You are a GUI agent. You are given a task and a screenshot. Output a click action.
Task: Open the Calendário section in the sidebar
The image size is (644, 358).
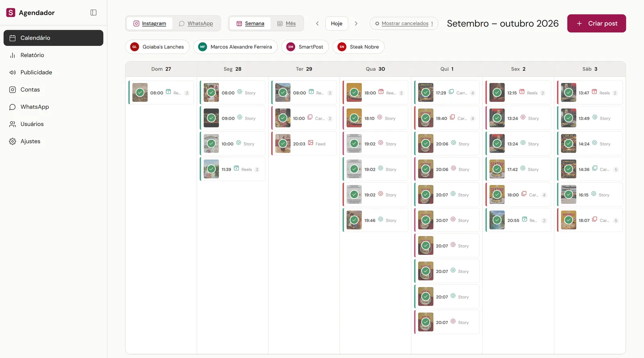click(x=54, y=38)
